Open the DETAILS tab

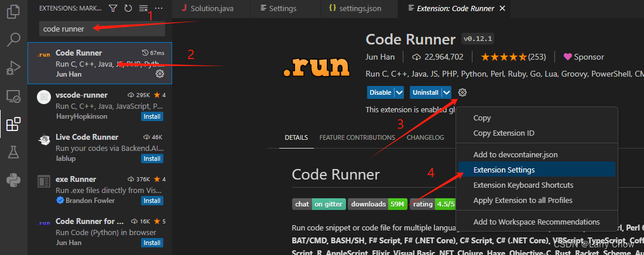(x=296, y=137)
